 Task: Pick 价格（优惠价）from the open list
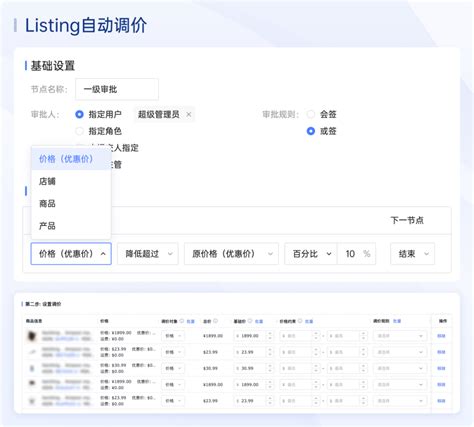pyautogui.click(x=71, y=159)
